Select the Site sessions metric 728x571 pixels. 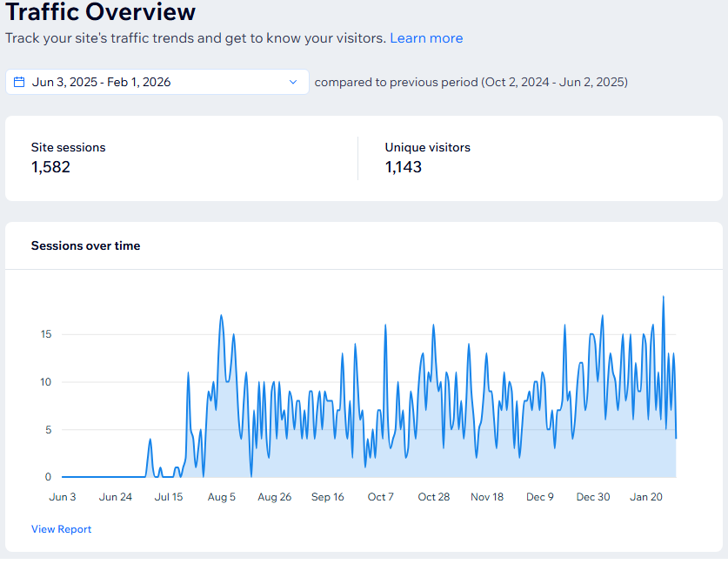68,147
